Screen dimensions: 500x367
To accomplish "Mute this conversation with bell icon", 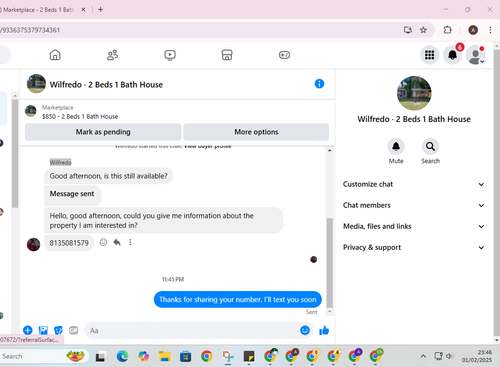I will (396, 146).
